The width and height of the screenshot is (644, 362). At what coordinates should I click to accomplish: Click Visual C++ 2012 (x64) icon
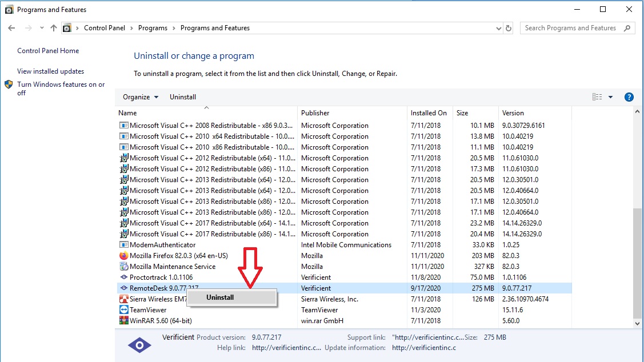(123, 158)
